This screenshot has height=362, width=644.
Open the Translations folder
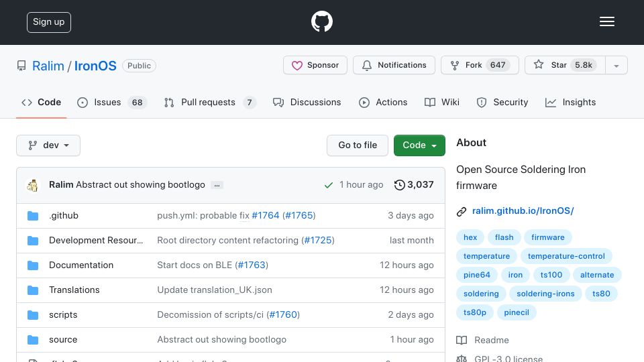[74, 290]
